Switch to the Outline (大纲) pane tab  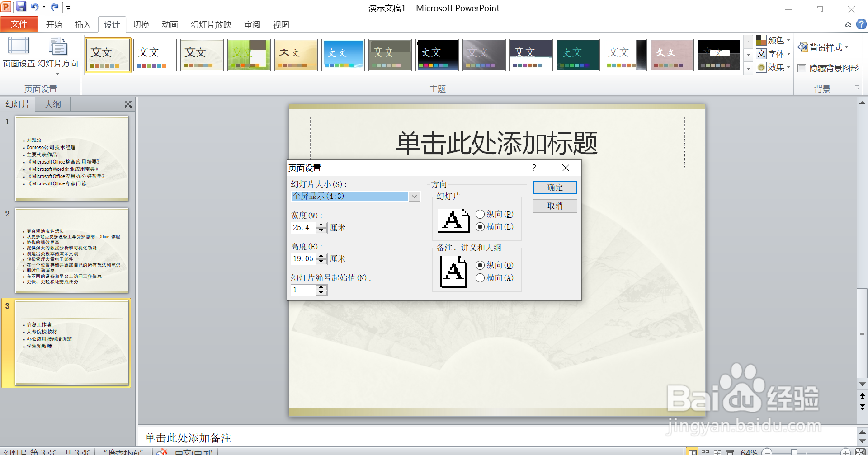click(52, 104)
